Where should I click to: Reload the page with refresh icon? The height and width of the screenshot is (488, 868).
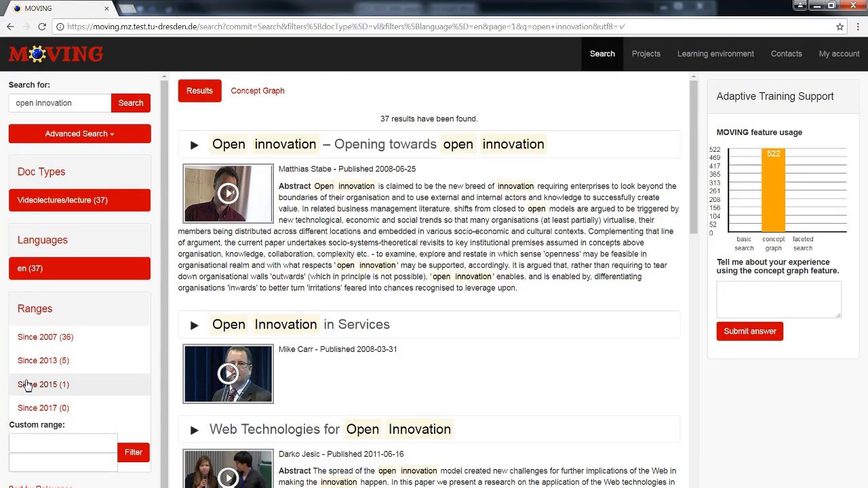point(42,26)
